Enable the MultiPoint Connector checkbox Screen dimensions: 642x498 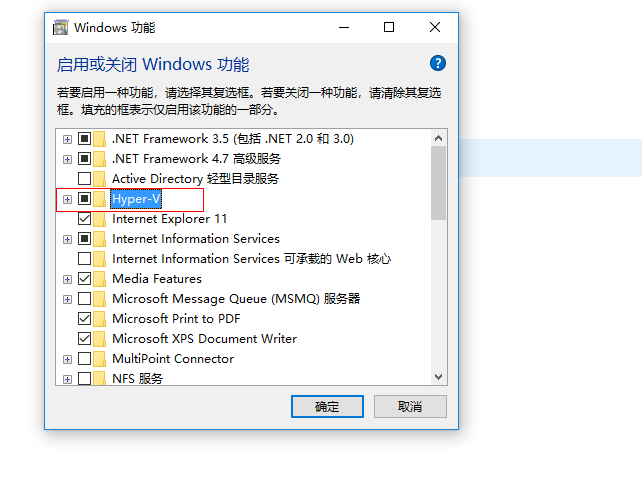(x=84, y=358)
